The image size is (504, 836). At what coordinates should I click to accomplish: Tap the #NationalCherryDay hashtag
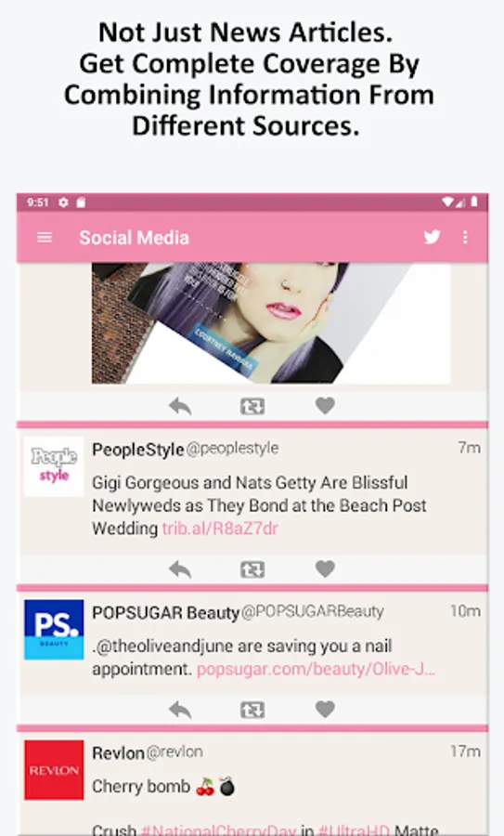(218, 829)
